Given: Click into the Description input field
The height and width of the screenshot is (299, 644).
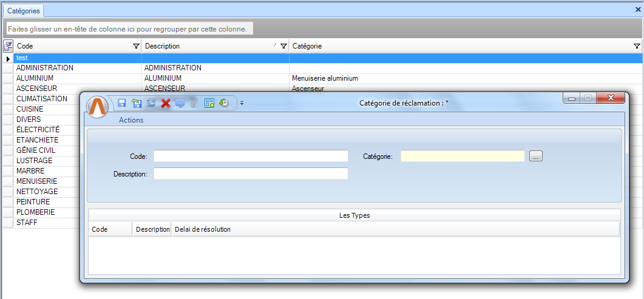Looking at the screenshot, I should click(x=251, y=174).
